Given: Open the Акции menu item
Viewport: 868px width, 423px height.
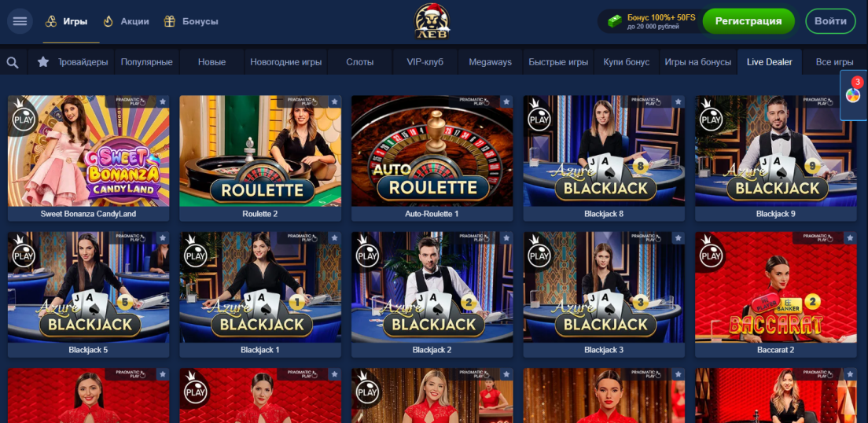Looking at the screenshot, I should pos(127,21).
